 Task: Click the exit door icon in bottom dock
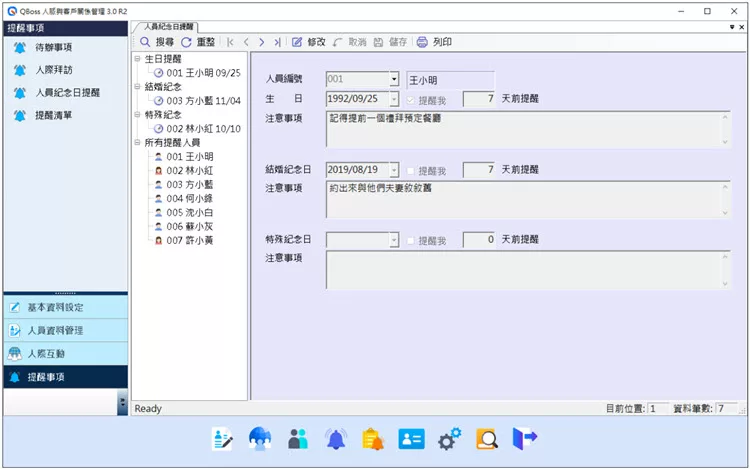pos(525,438)
